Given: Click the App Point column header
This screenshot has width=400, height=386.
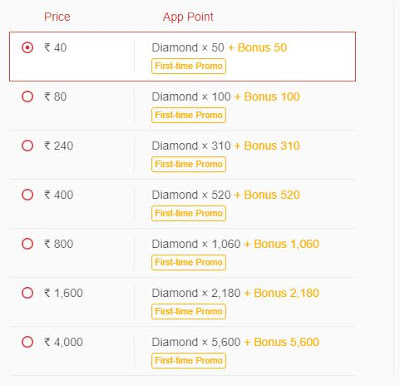Looking at the screenshot, I should (188, 17).
